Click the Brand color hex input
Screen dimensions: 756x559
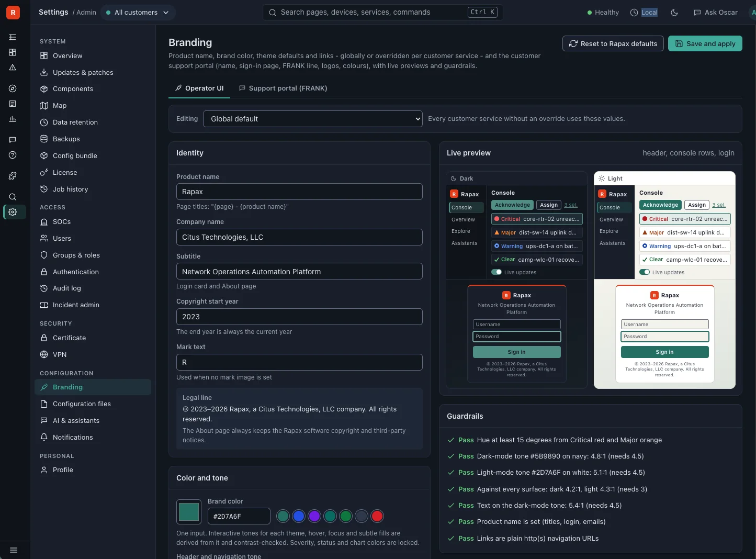[239, 516]
